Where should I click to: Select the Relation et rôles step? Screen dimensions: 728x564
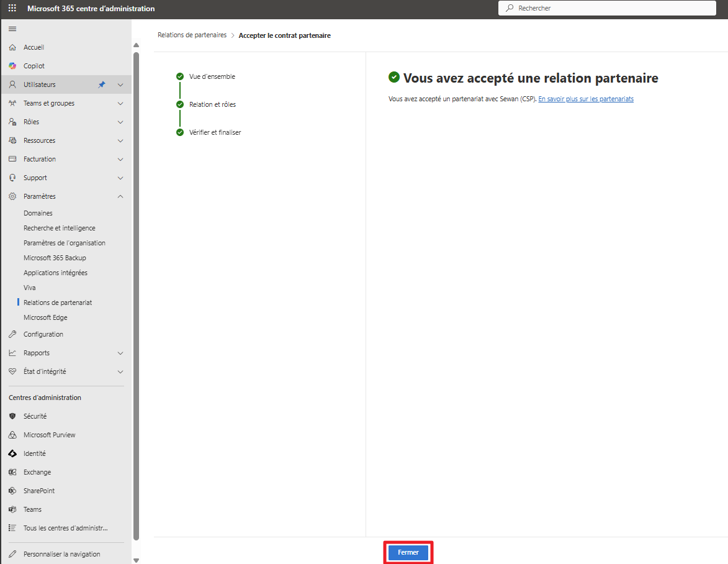[213, 104]
